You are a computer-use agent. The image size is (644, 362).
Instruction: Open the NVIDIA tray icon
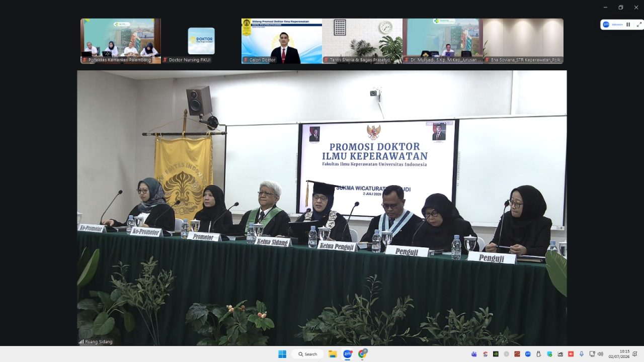(x=496, y=354)
